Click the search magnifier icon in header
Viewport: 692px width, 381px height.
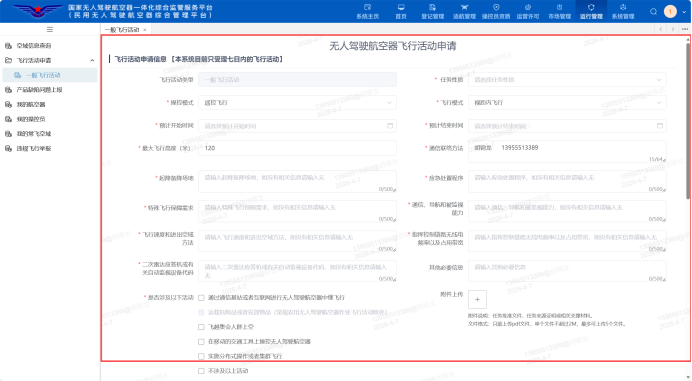coord(654,12)
